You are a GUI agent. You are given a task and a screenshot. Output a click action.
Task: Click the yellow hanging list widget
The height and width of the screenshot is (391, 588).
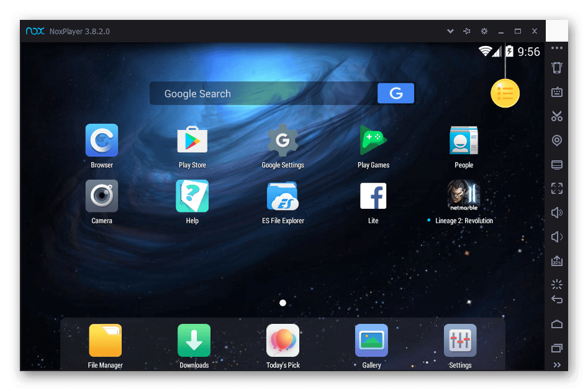[505, 93]
